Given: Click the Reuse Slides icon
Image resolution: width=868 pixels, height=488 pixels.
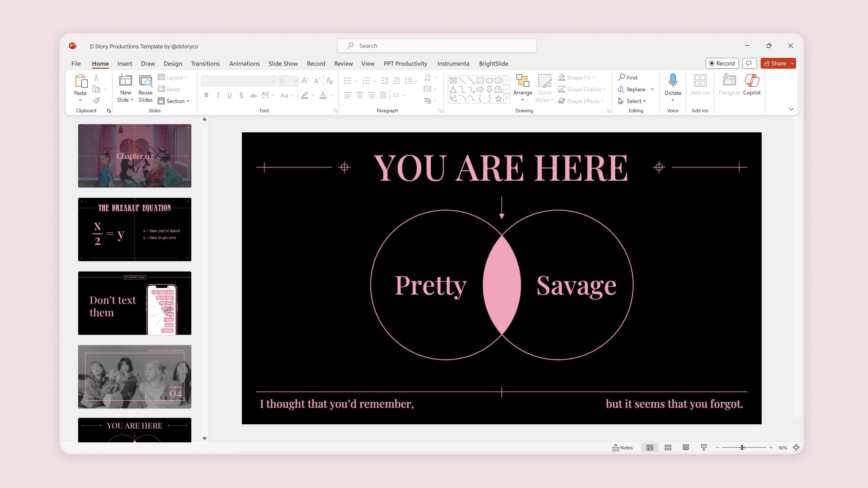Looking at the screenshot, I should point(145,81).
